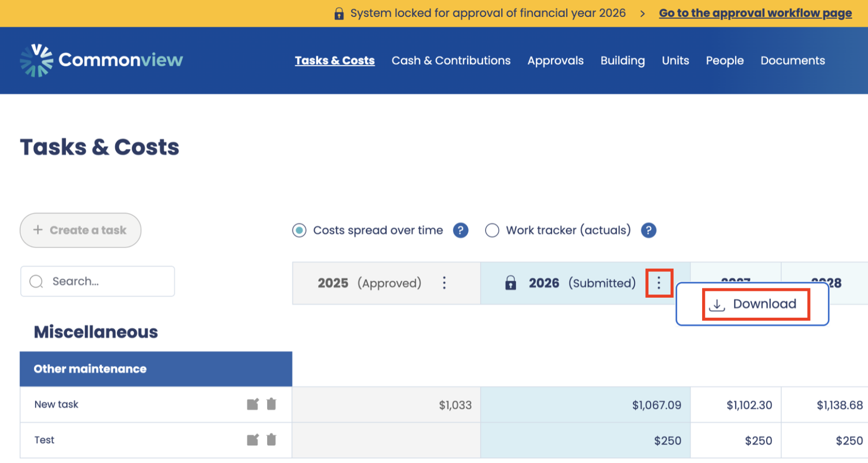Open the 2025 (Approved) three-dot menu
This screenshot has width=868, height=463.
(444, 283)
